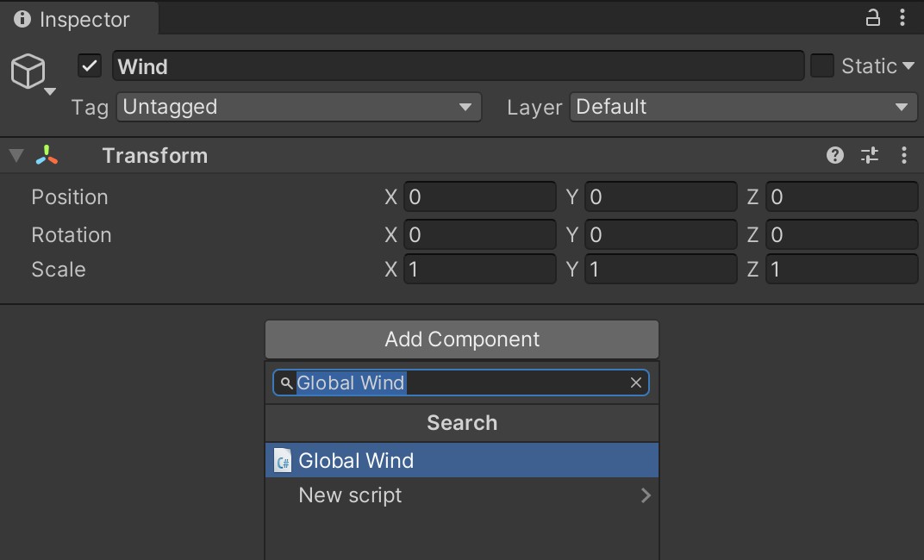
Task: Open the Inspector options kebab menu
Action: coord(903,18)
